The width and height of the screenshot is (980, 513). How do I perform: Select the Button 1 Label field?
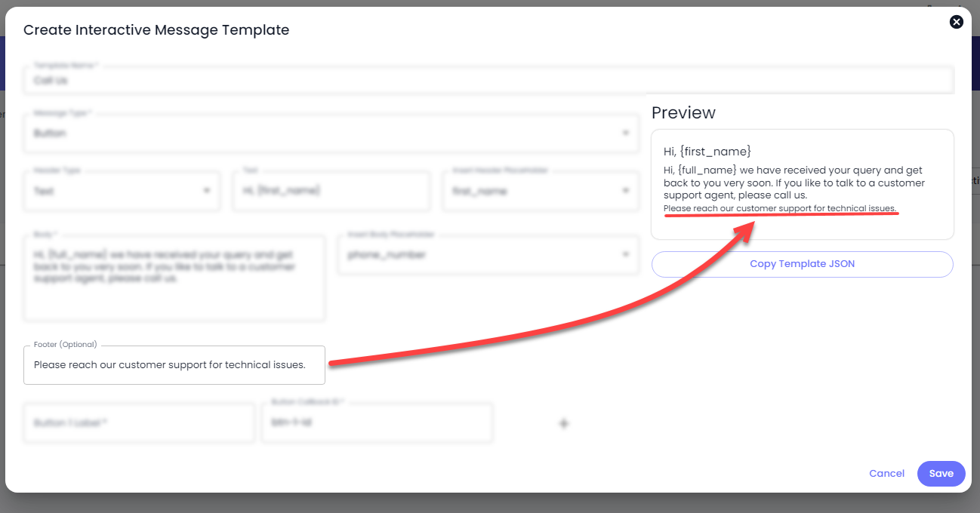click(139, 423)
